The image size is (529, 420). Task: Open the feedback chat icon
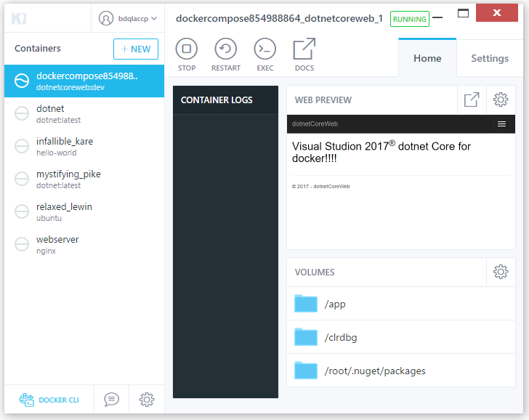[x=111, y=399]
